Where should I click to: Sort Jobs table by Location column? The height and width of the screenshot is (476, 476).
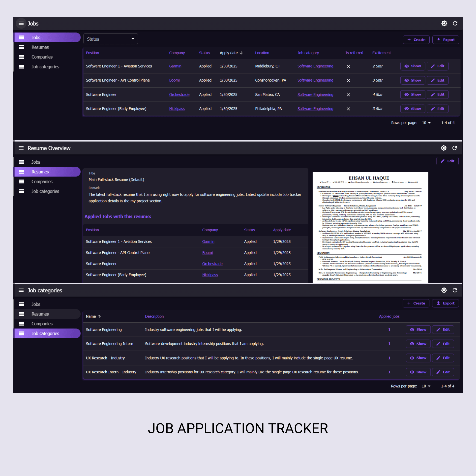coord(262,53)
